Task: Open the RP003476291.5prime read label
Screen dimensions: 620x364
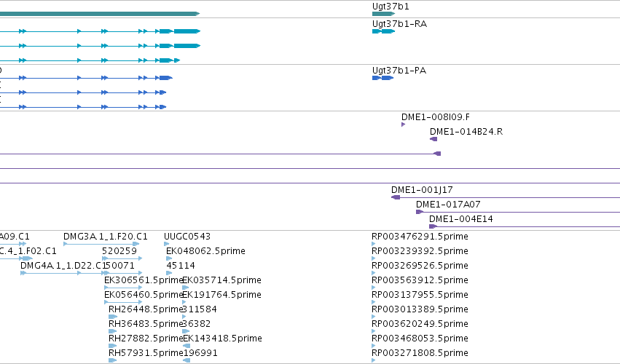Action: tap(420, 237)
